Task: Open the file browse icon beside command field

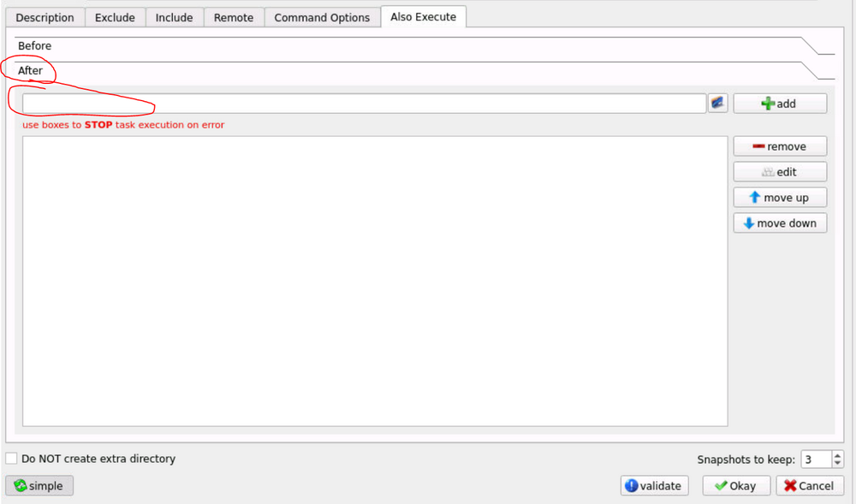Action: (x=717, y=103)
